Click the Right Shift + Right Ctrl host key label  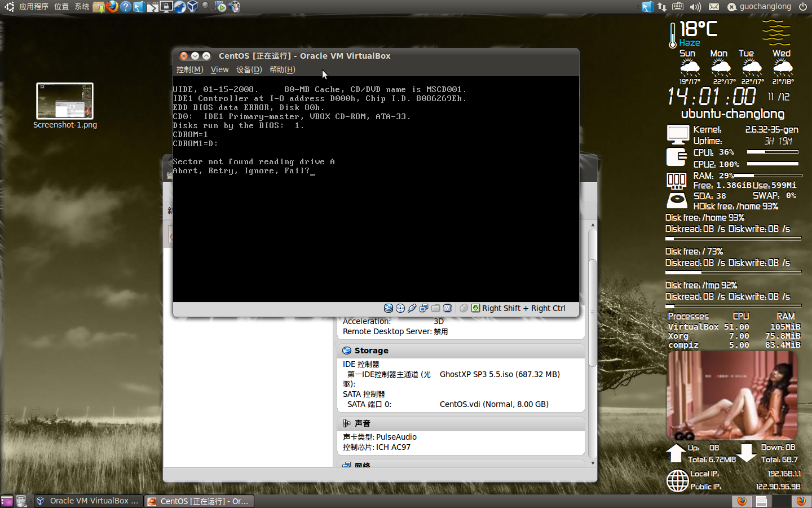pyautogui.click(x=523, y=308)
